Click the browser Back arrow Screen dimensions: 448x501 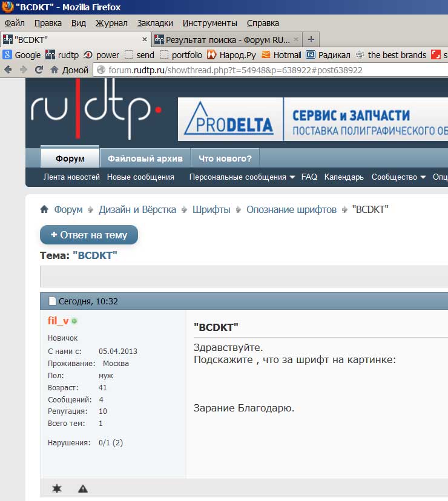[x=8, y=70]
